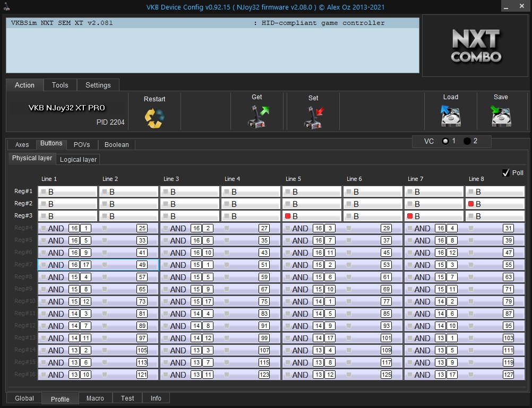Click Reg#1 Line 8 B cell
Viewport: 532px width, 408px height.
click(495, 192)
